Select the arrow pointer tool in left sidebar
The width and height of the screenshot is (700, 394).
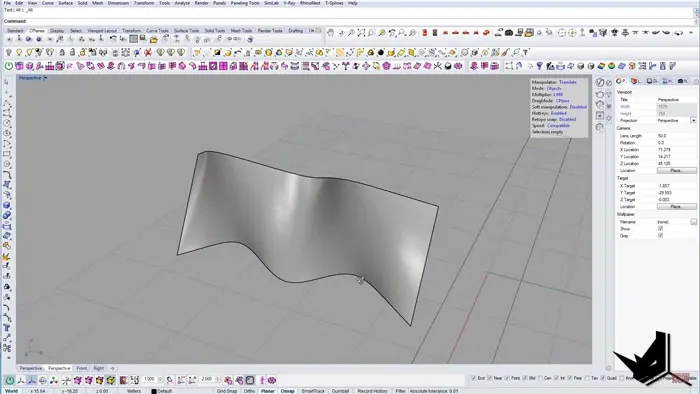tap(6, 83)
